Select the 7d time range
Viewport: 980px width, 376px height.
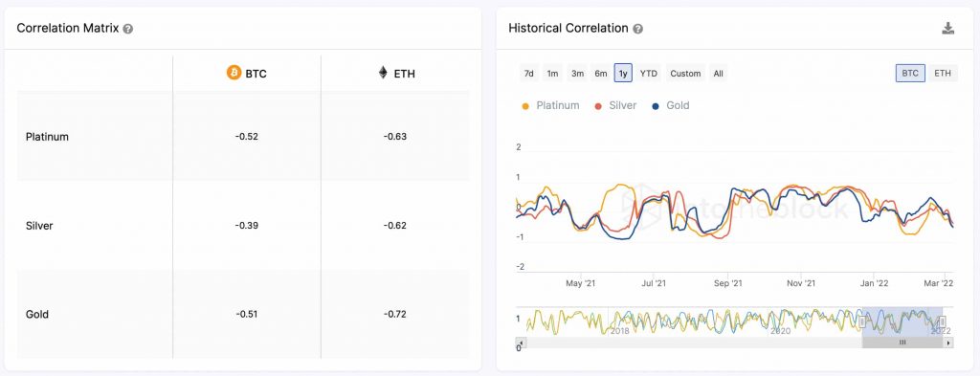pyautogui.click(x=528, y=73)
